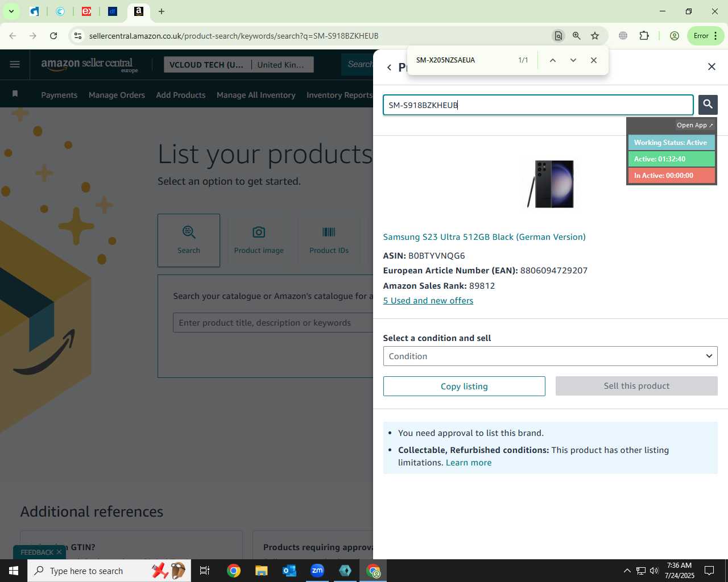Click the search magnifier button in product panel
The width and height of the screenshot is (728, 582).
(708, 105)
